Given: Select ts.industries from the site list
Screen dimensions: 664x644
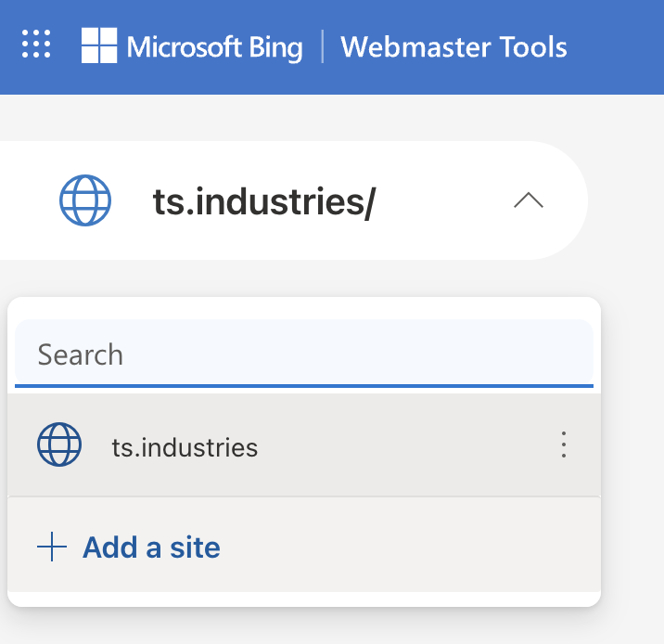Looking at the screenshot, I should coord(185,447).
